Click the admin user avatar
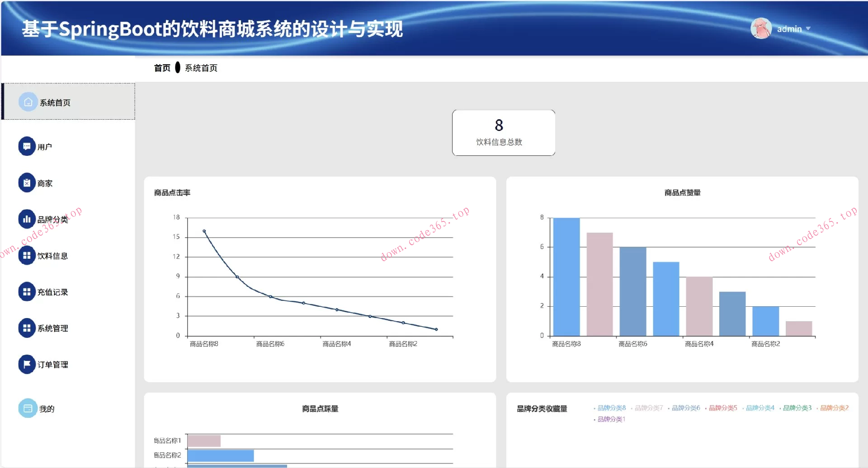 [761, 28]
